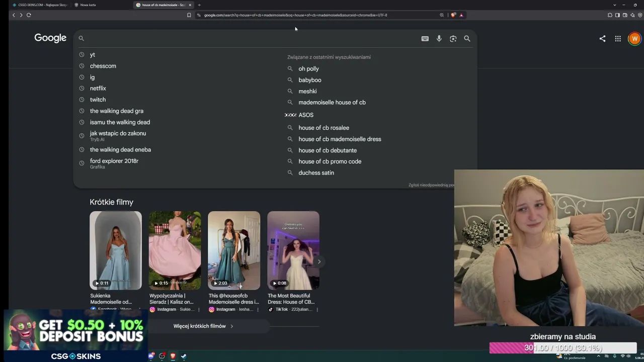Click the ASOS related suggestion
Viewport: 644px width, 362px height.
click(306, 115)
